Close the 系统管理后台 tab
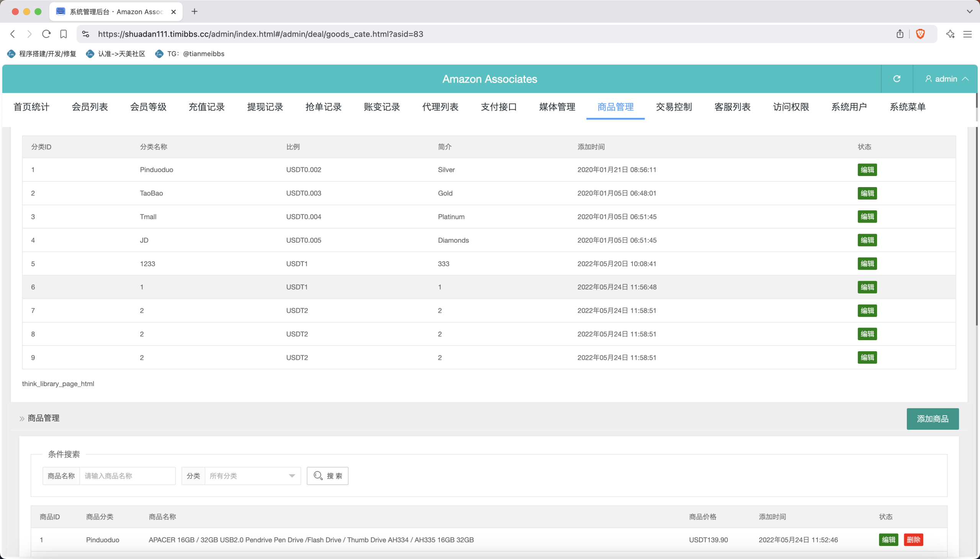The image size is (980, 559). click(173, 12)
